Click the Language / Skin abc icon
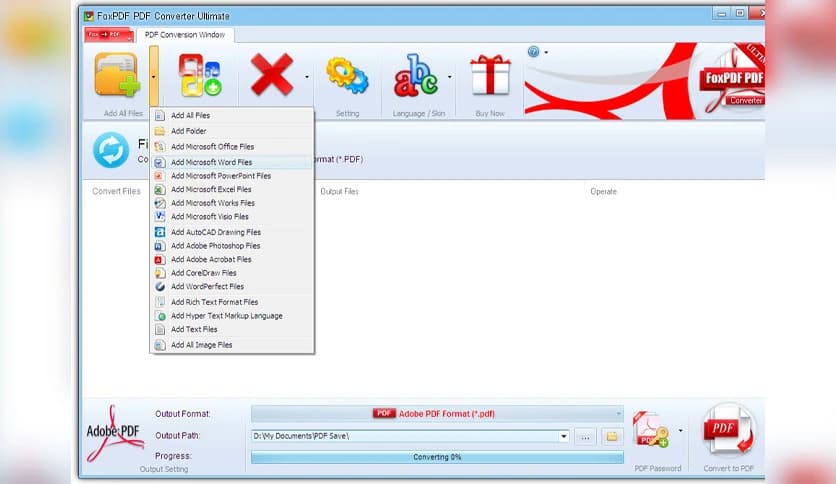 pyautogui.click(x=416, y=75)
